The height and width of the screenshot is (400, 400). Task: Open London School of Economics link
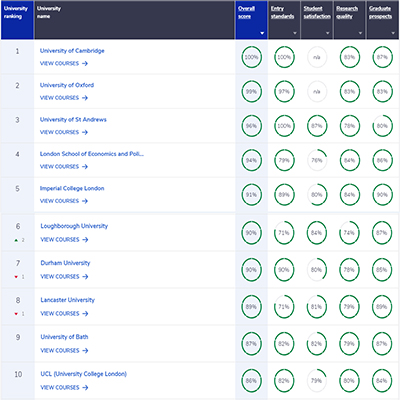92,154
